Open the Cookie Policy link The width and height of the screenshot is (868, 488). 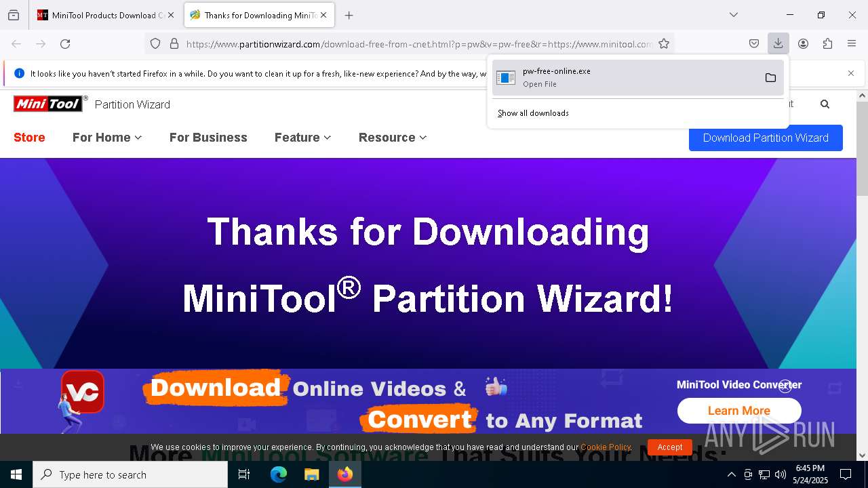point(606,447)
